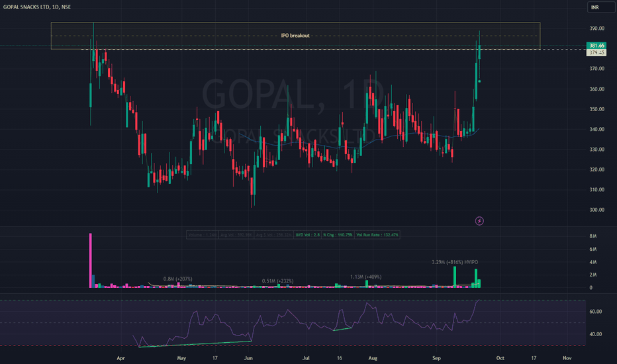
Task: Click the Aug date on time axis
Action: [373, 358]
